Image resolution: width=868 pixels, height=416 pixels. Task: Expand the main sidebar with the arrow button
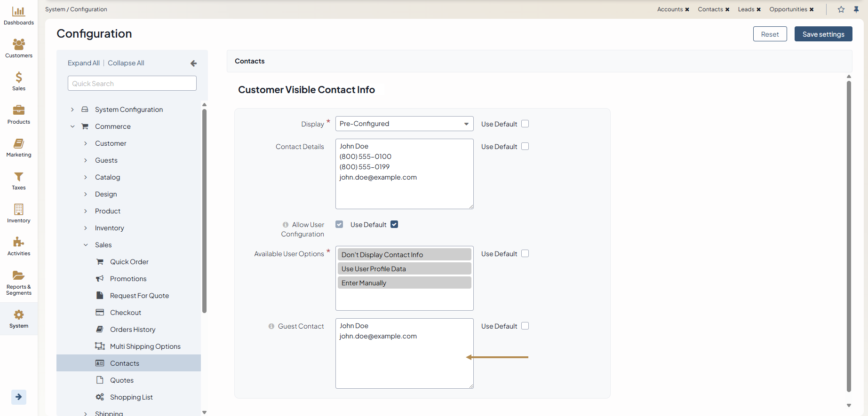pos(19,397)
